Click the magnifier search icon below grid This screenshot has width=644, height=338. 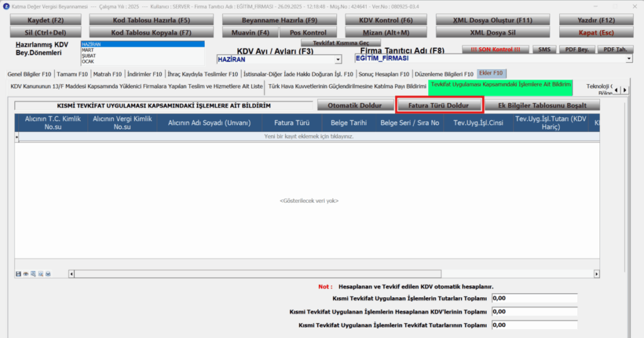coord(40,273)
